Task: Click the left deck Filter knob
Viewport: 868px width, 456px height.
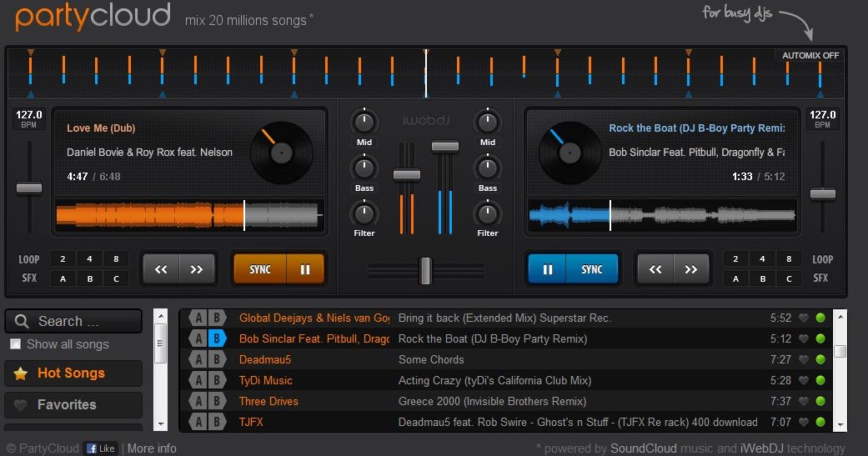Action: pyautogui.click(x=364, y=213)
